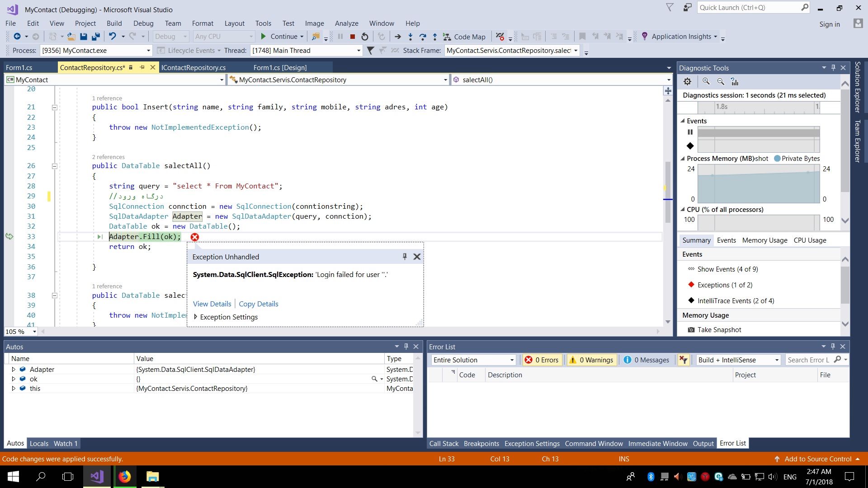
Task: Close the Exception Unhandled popup
Action: [x=417, y=257]
